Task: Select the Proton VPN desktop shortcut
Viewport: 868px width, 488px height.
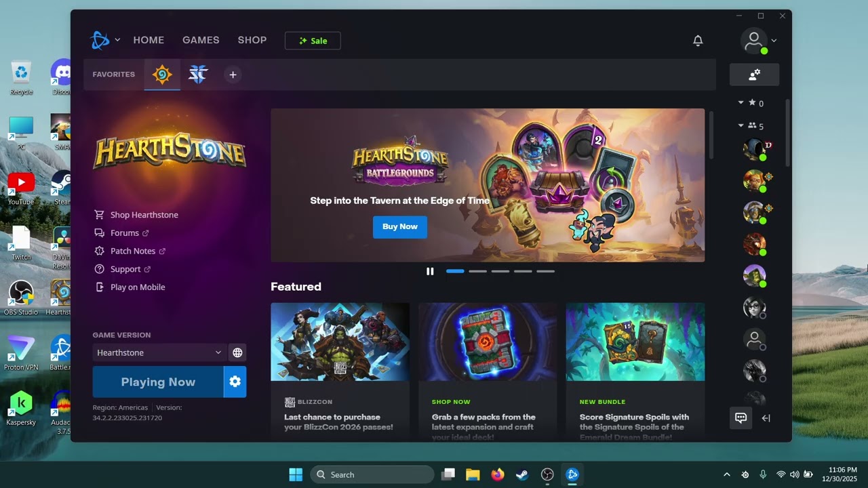Action: tap(21, 353)
